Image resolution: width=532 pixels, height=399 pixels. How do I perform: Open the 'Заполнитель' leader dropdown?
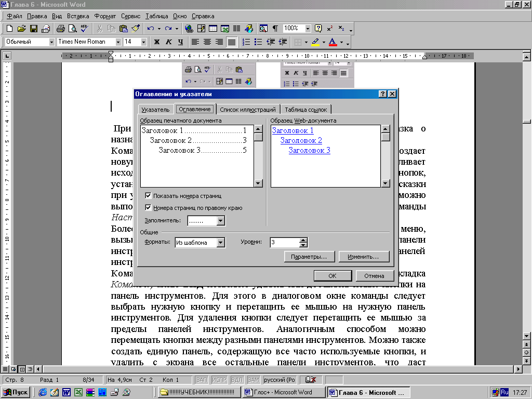coord(220,221)
